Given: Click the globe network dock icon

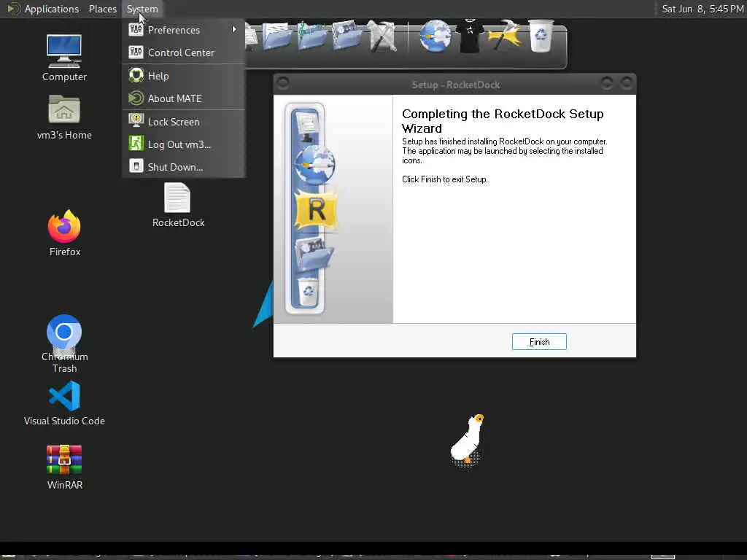Looking at the screenshot, I should click(435, 36).
